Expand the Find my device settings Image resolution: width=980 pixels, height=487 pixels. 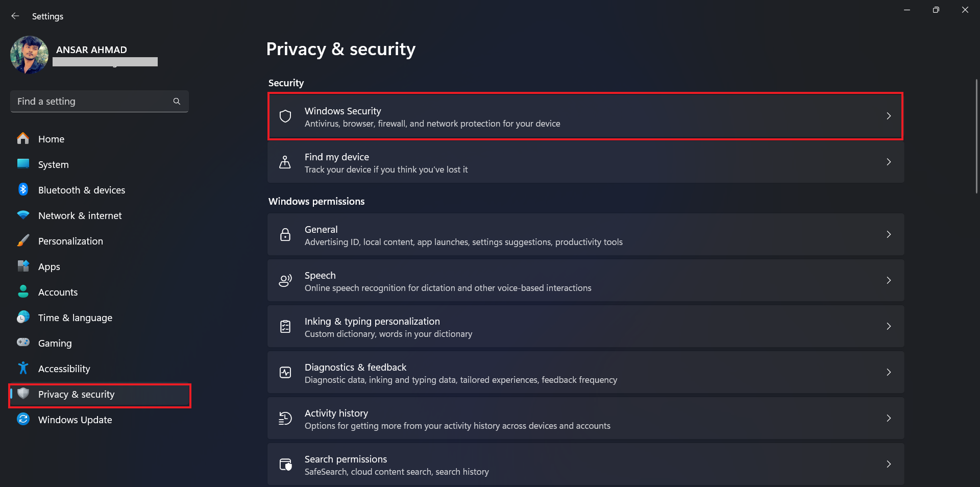coord(889,162)
